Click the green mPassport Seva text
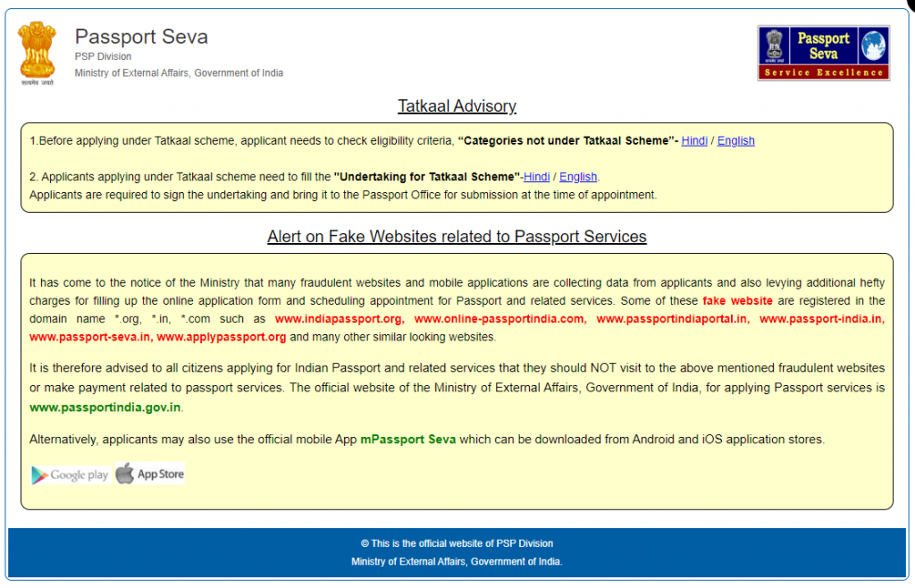 [407, 440]
